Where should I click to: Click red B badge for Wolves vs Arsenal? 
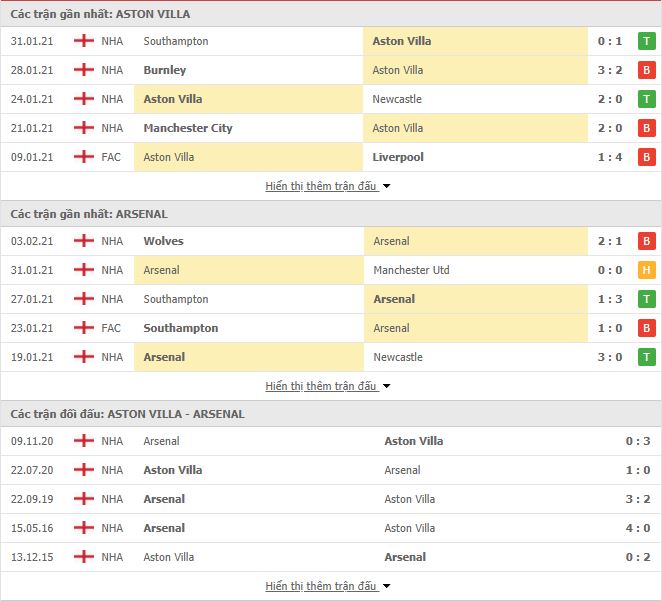point(646,241)
